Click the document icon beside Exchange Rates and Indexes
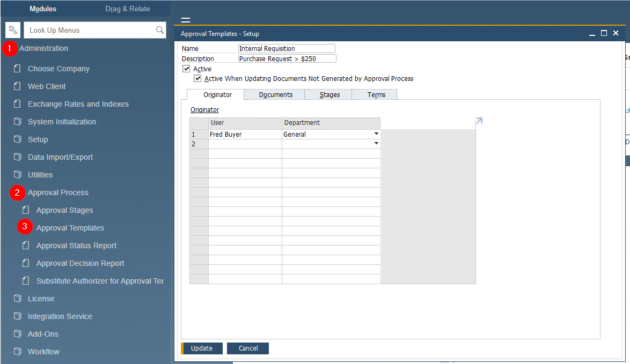 pos(17,104)
